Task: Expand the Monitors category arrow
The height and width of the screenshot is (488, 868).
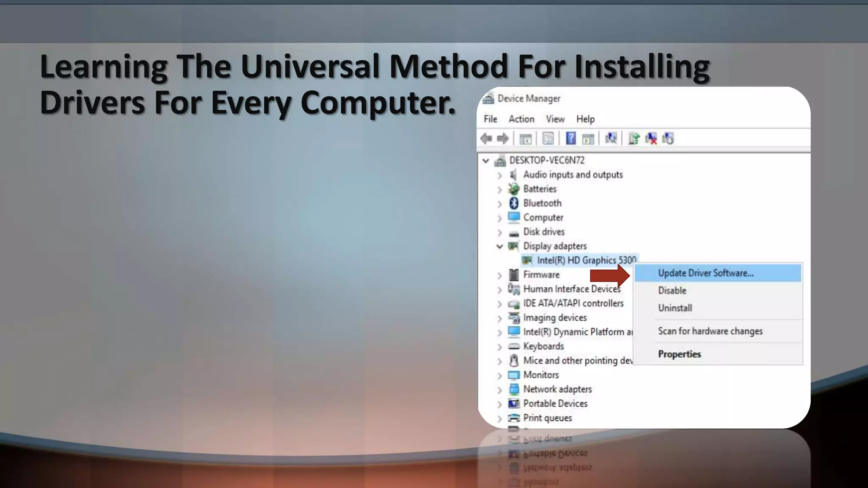Action: (x=500, y=375)
